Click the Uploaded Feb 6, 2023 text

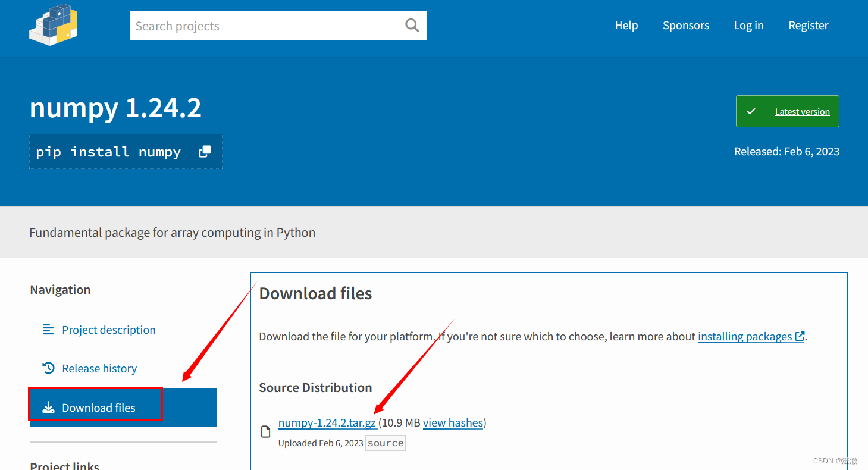[321, 443]
